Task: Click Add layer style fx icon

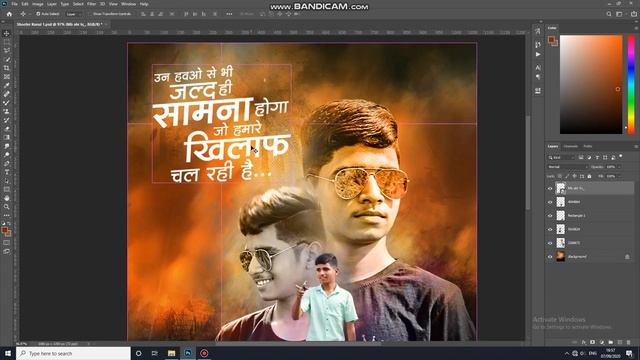Action: (584, 342)
